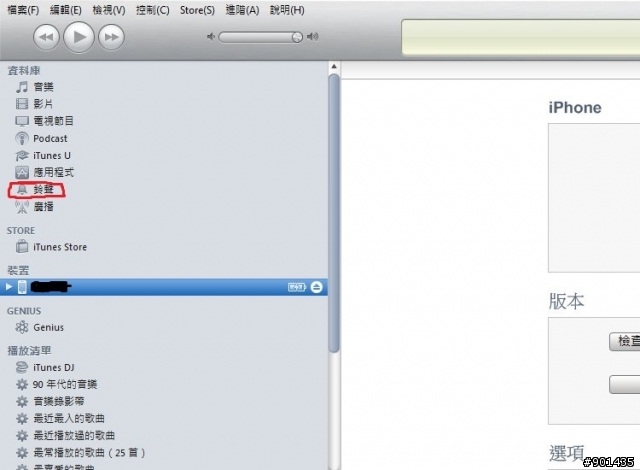
Task: Click the Rewind previous track button
Action: pos(46,37)
